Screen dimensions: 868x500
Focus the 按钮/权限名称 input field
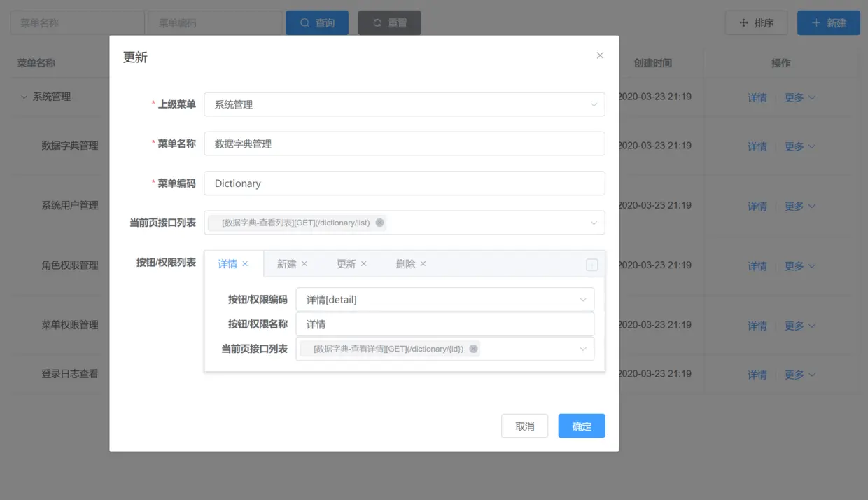(x=445, y=324)
